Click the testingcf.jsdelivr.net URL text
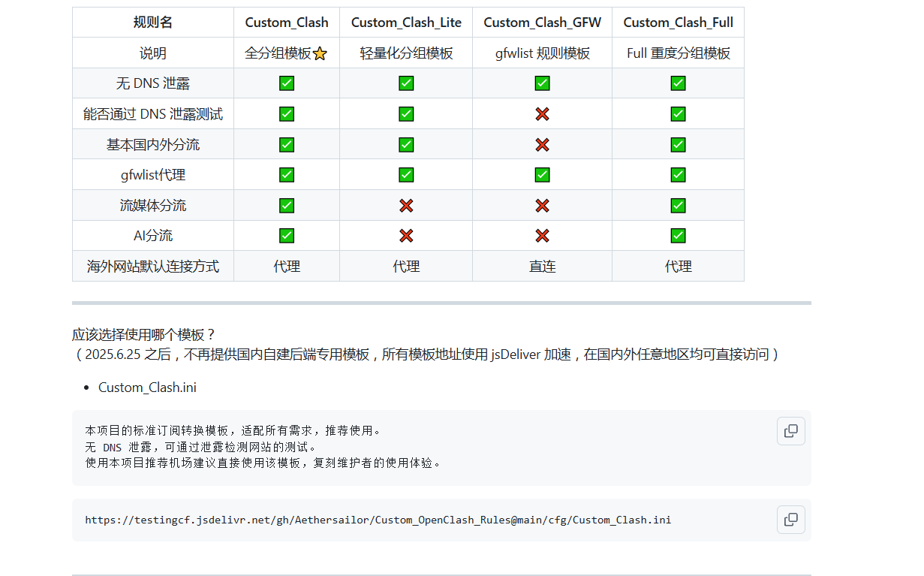The height and width of the screenshot is (576, 924). (378, 520)
